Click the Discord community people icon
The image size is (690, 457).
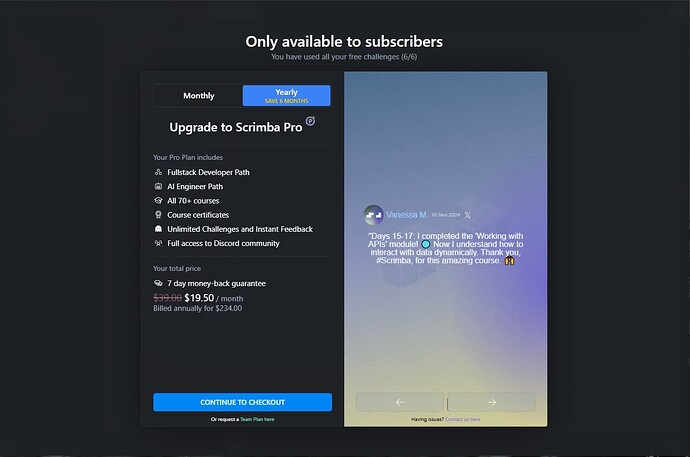coord(158,243)
